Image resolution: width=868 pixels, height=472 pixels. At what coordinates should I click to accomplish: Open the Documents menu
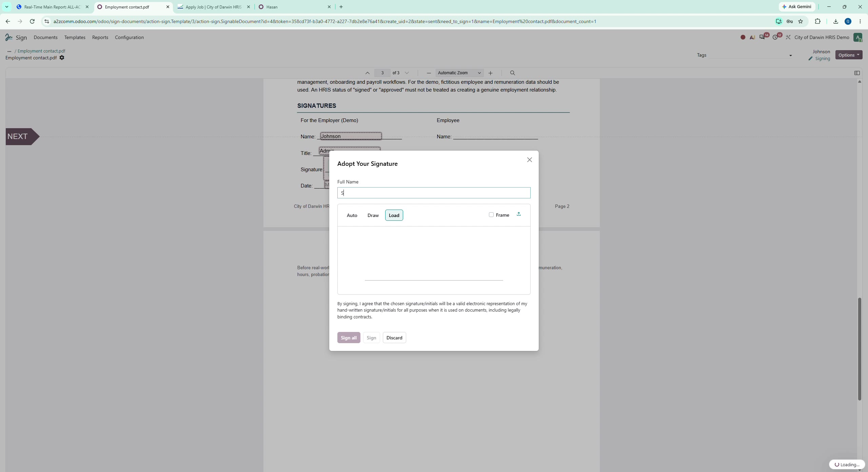[45, 37]
